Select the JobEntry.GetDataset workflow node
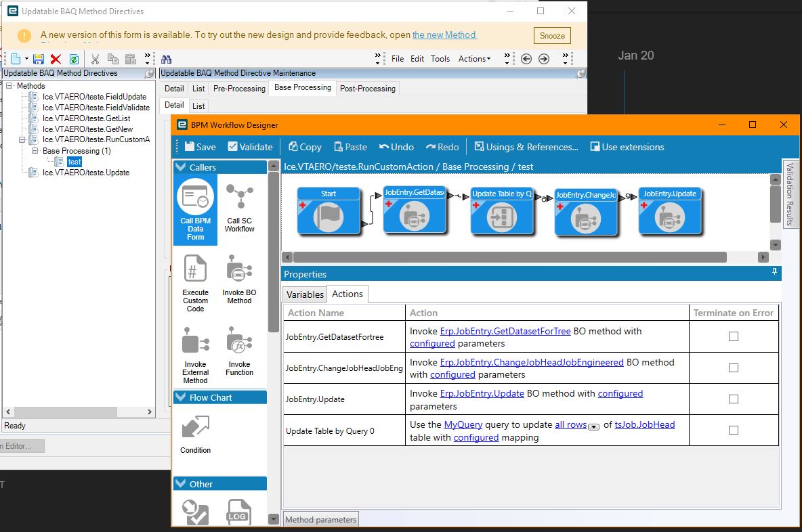This screenshot has width=802, height=532. pos(415,210)
